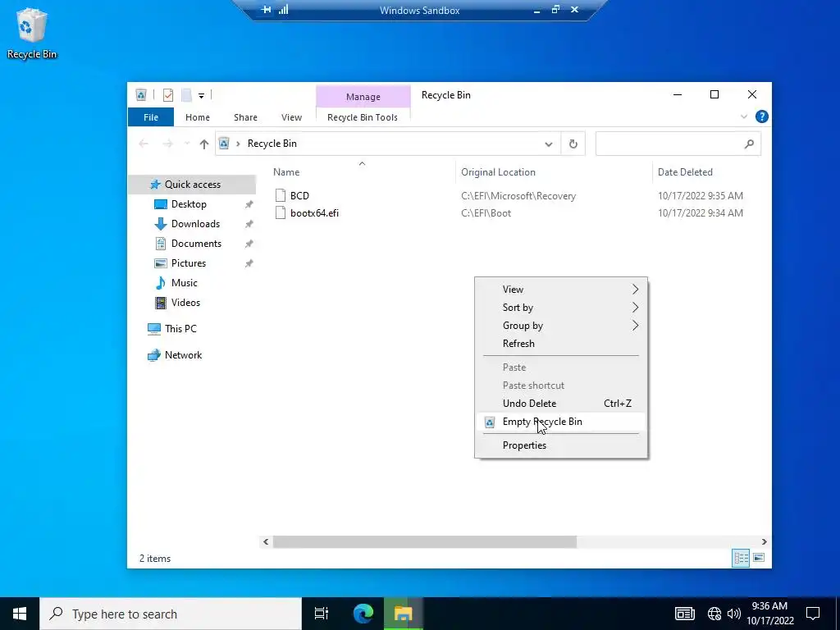
Task: Open the Recycle Bin Tools tab
Action: pos(363,117)
